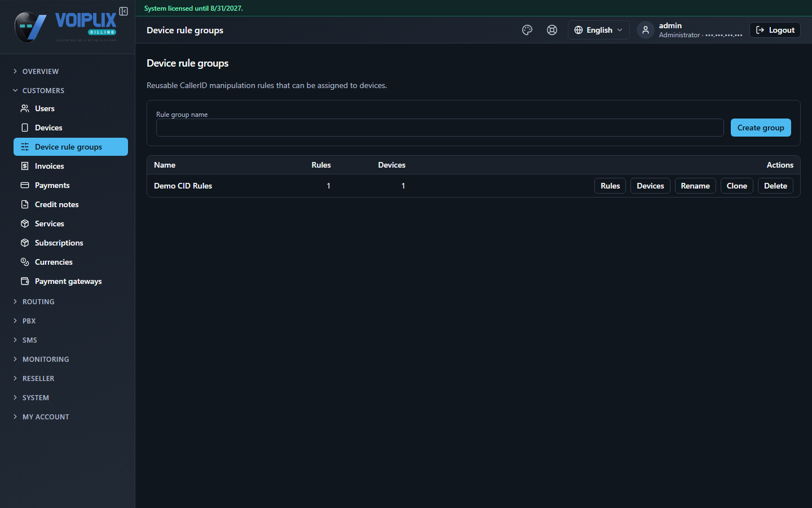Click the Payment gateways wallet icon

click(x=25, y=281)
